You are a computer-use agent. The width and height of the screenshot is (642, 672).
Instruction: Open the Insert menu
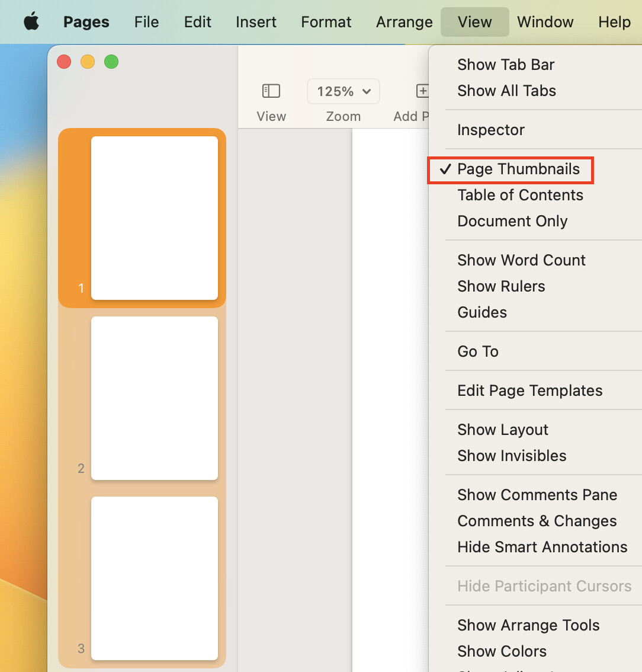(x=256, y=22)
